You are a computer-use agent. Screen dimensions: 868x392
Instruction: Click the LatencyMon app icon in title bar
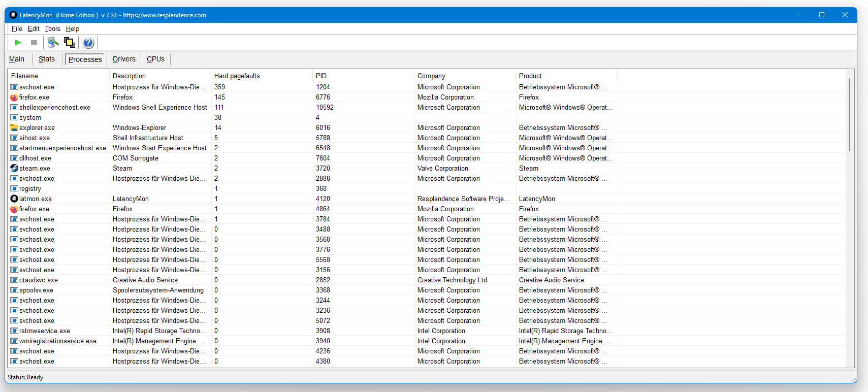[14, 15]
